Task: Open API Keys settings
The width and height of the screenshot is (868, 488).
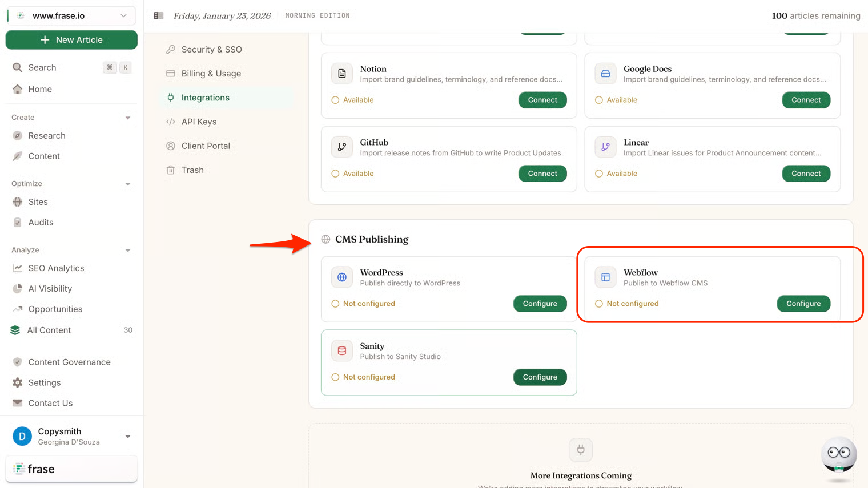Action: (199, 122)
